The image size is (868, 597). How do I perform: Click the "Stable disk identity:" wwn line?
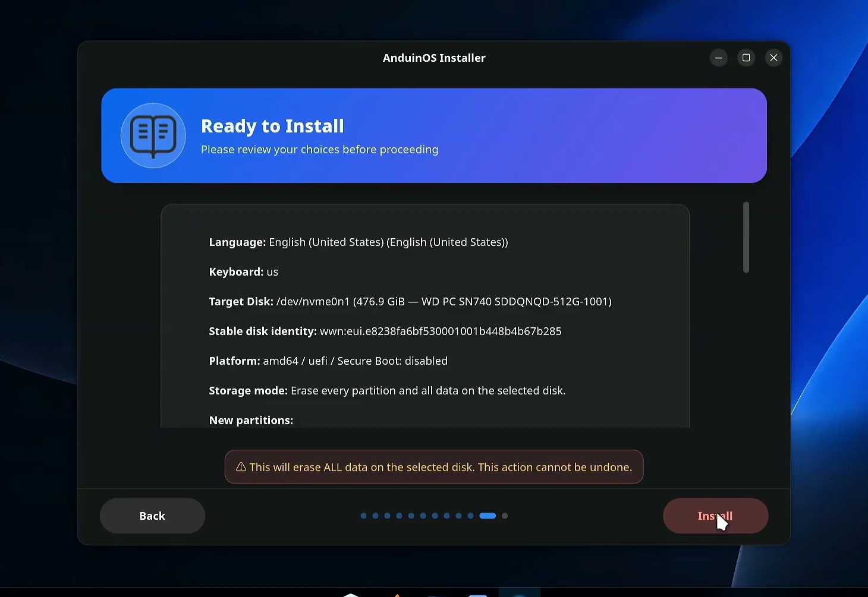(385, 331)
